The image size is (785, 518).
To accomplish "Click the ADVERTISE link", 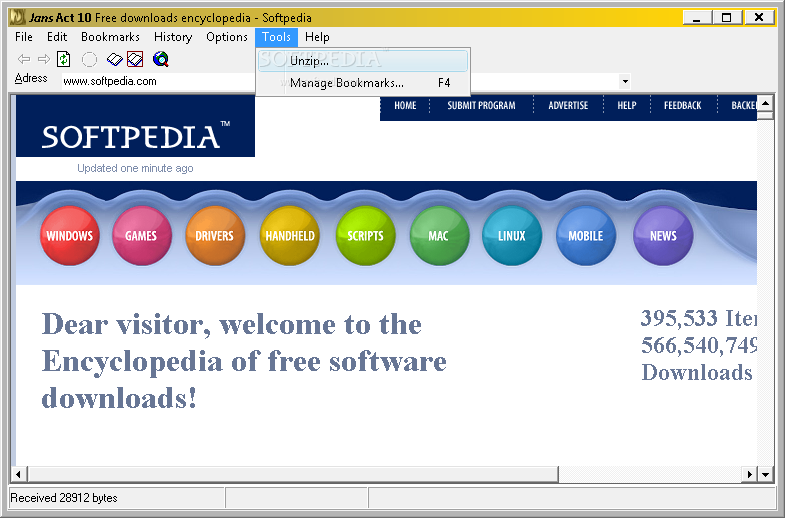I will (568, 106).
